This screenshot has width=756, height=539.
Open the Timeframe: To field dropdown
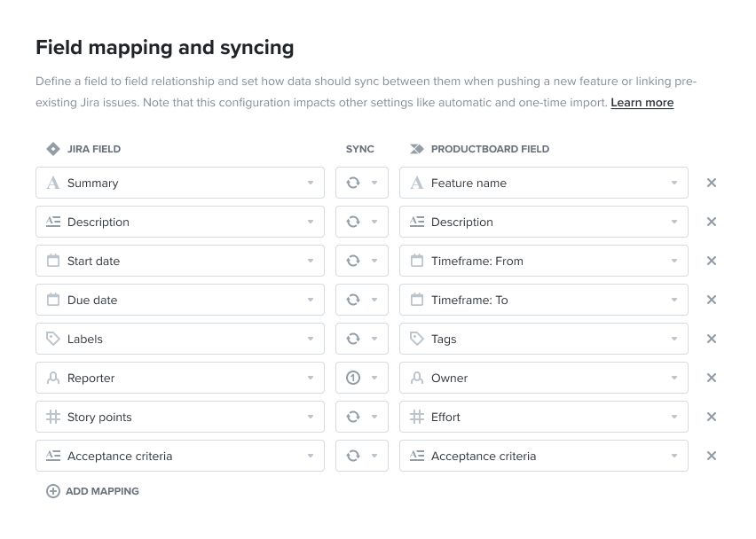tap(544, 300)
